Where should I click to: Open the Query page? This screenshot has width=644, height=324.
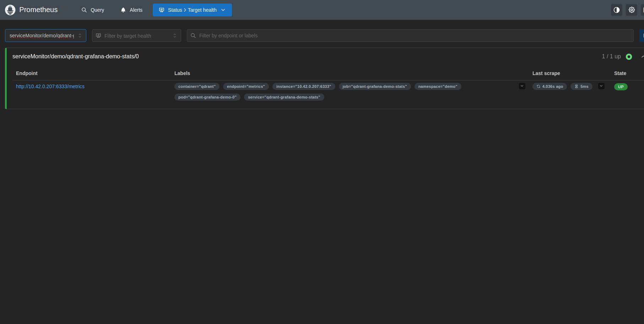[93, 10]
